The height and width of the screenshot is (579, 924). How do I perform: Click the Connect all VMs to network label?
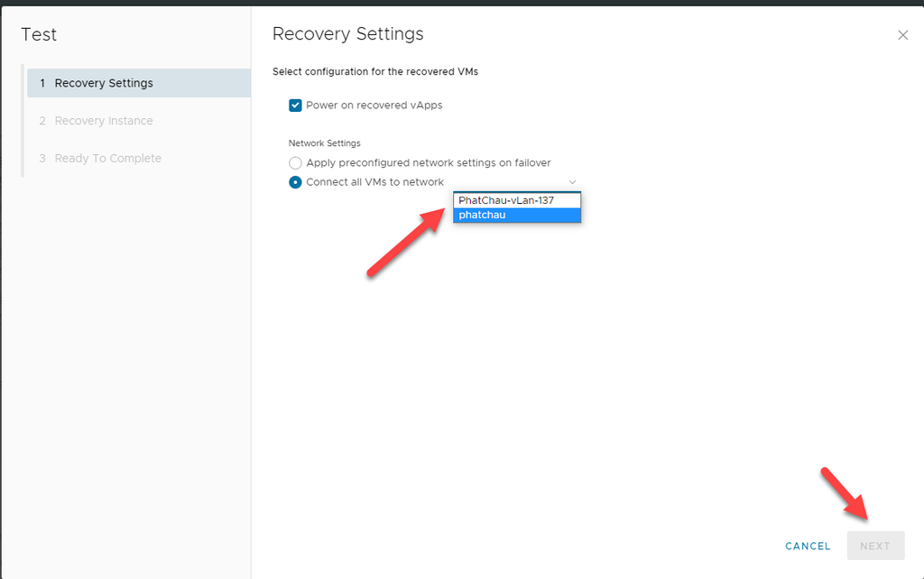(x=375, y=182)
